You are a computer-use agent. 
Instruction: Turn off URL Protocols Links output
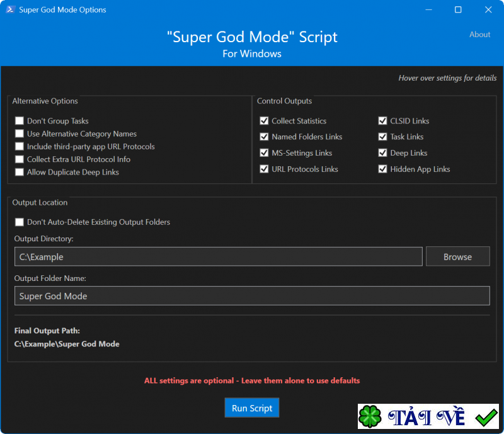point(265,169)
